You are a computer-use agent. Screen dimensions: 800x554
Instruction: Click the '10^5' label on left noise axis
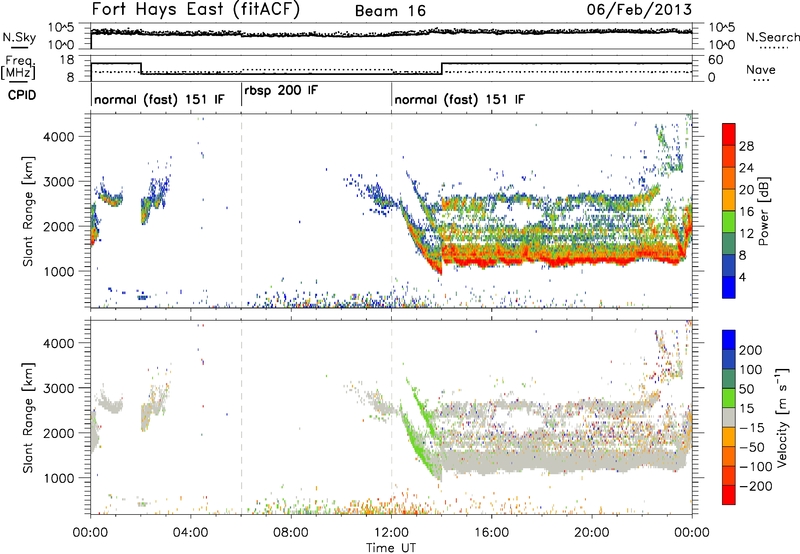(x=61, y=27)
